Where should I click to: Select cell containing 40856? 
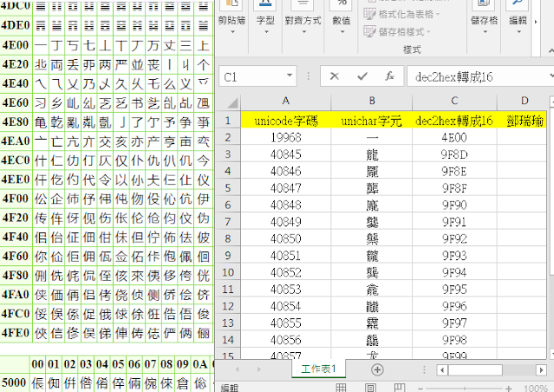(286, 340)
